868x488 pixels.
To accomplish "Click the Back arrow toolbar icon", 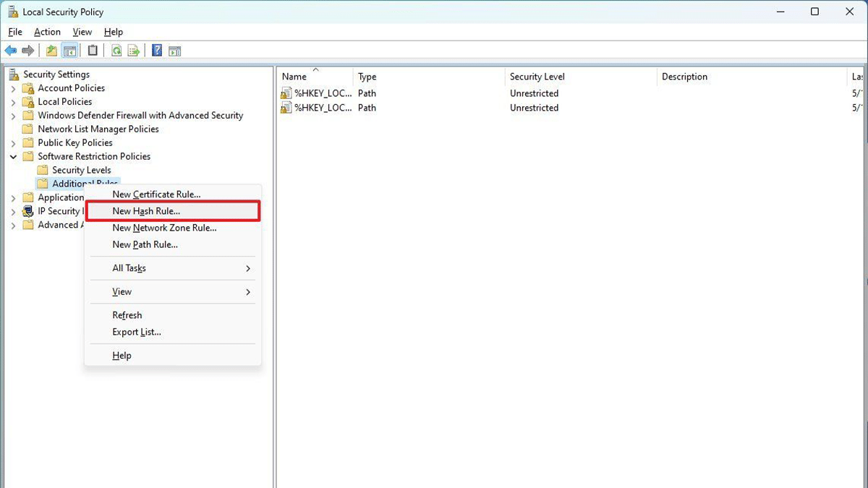I will (11, 51).
